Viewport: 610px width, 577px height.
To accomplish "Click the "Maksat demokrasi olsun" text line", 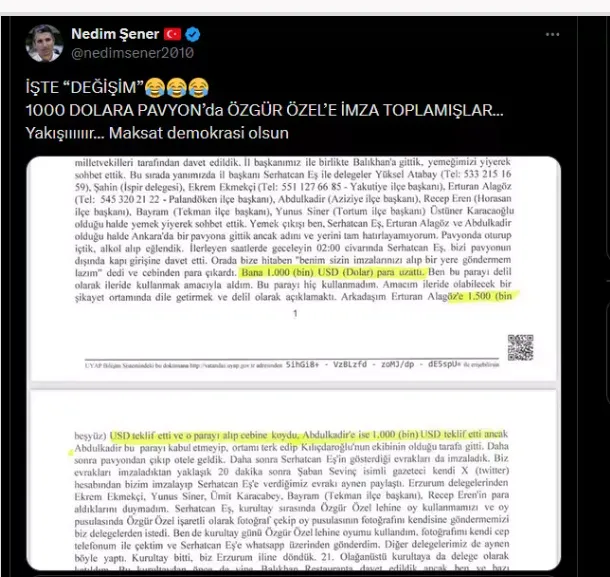I will (x=157, y=133).
